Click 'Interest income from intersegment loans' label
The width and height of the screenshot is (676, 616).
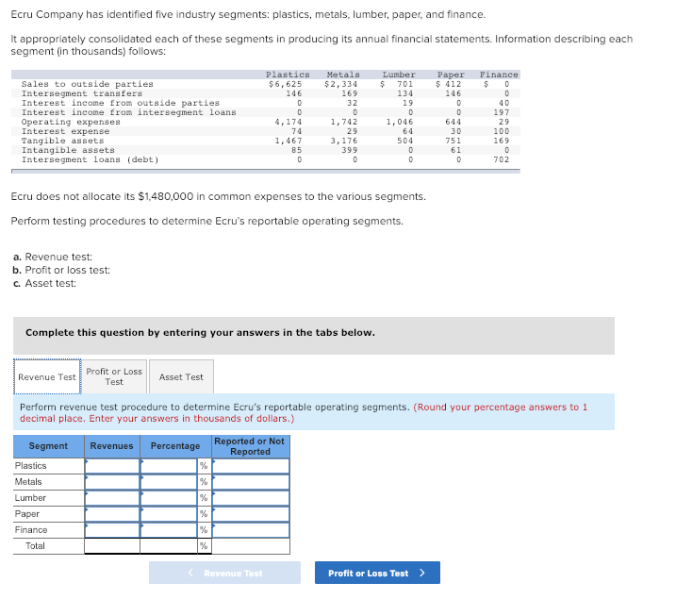click(x=129, y=112)
